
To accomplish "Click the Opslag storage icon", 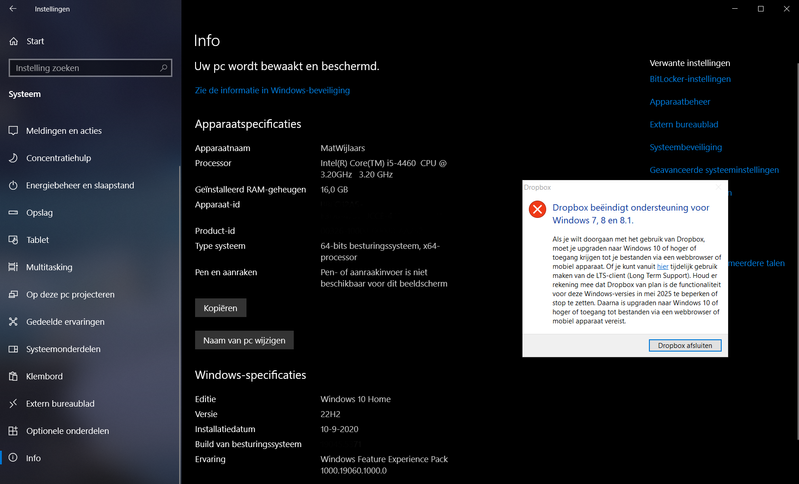I will click(x=14, y=213).
